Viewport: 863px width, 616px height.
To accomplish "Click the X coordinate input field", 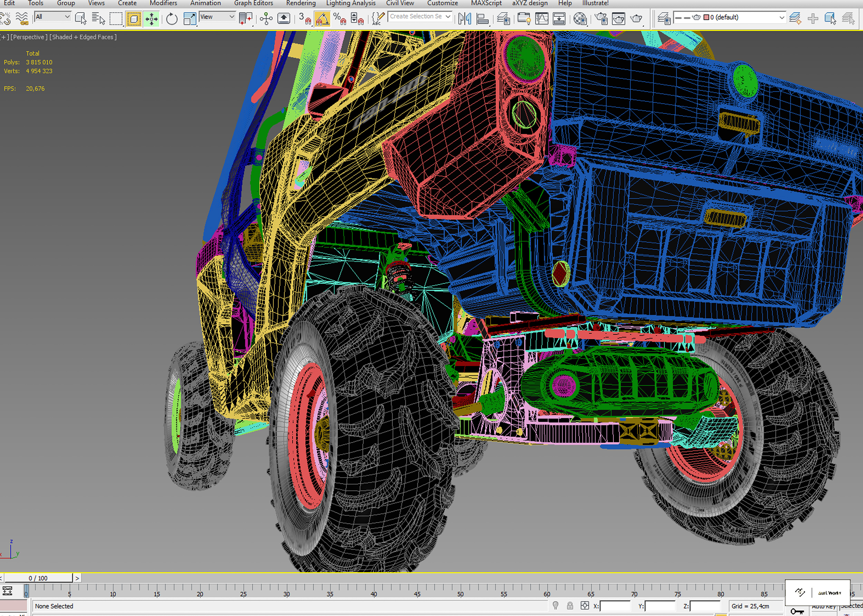I will point(614,606).
